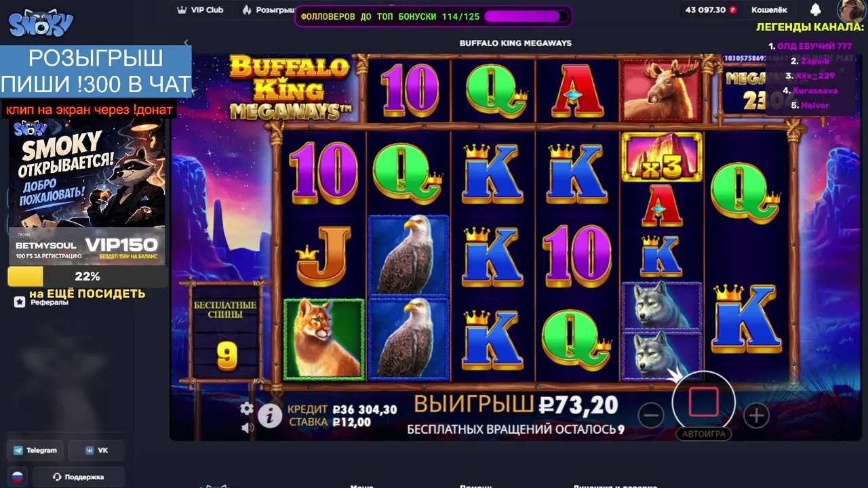Viewport: 868px width, 488px height.
Task: Open the Кошелёк wallet button
Action: [769, 10]
